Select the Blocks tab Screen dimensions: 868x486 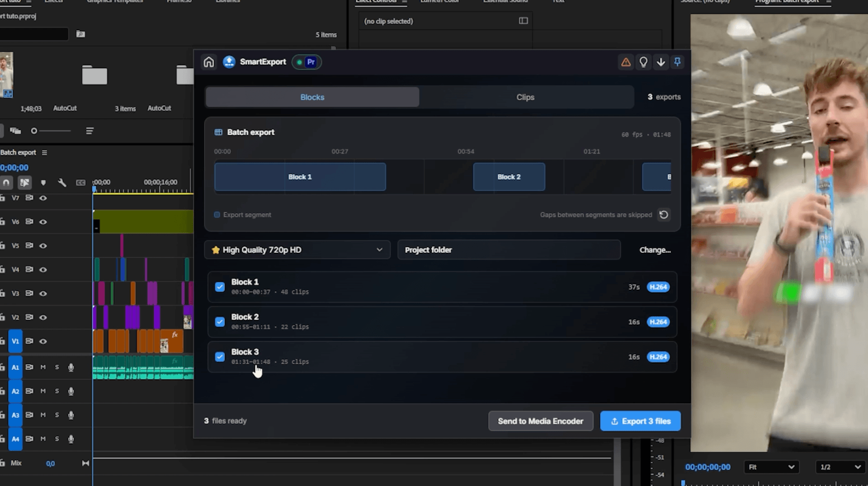[312, 97]
